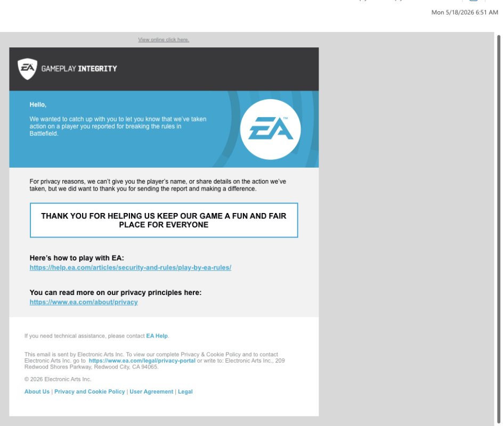Open the 'View online click here' link
This screenshot has width=504, height=426.
(164, 39)
